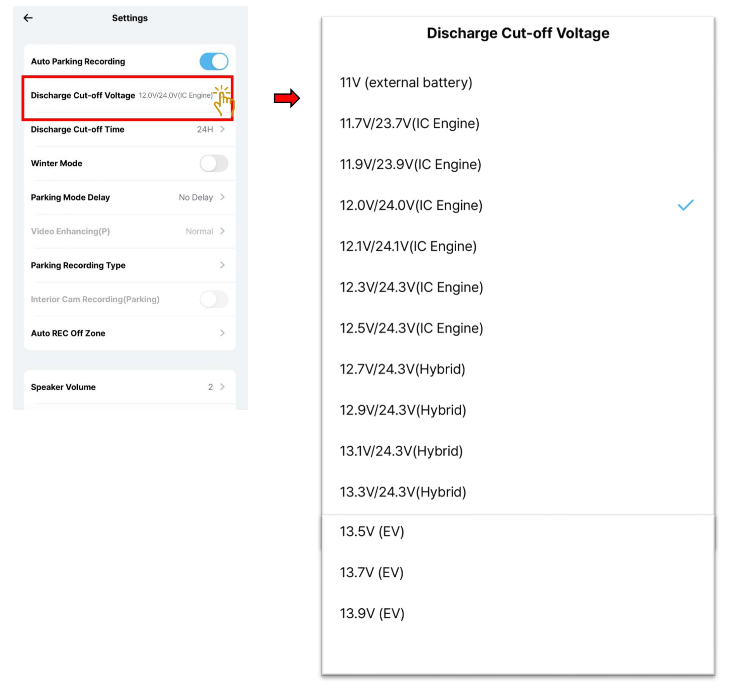Open Speaker Volume setting chevron
The image size is (735, 700).
pos(222,387)
